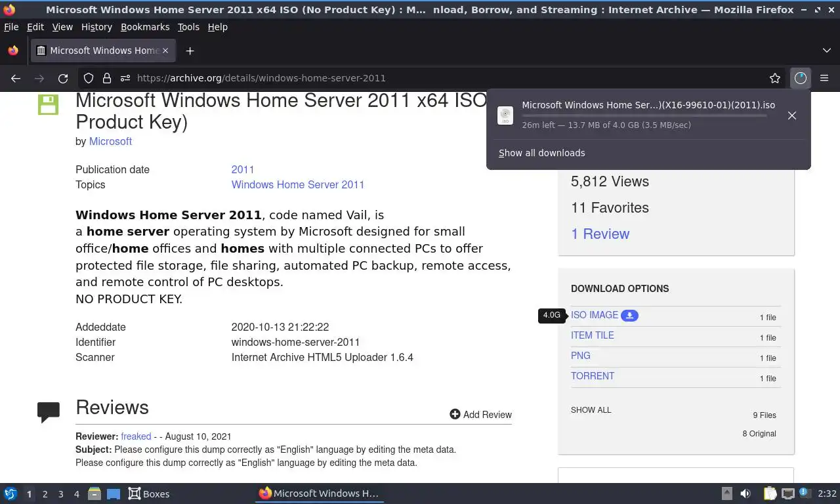This screenshot has width=840, height=504.
Task: Click the Downloads progress toolbar icon
Action: click(x=800, y=78)
